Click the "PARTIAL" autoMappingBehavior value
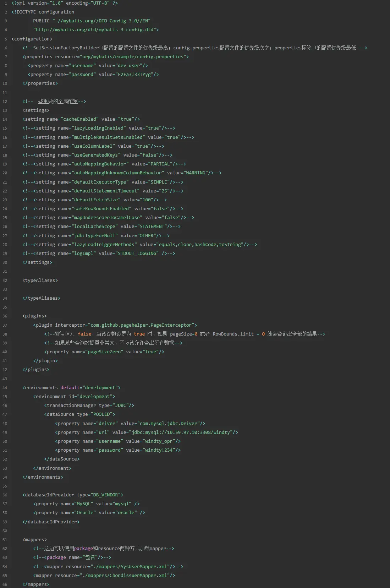 tap(160, 164)
